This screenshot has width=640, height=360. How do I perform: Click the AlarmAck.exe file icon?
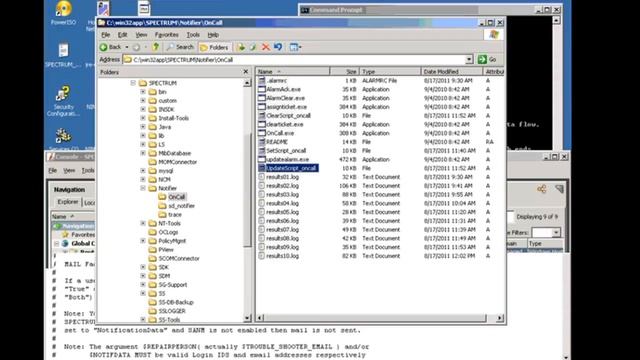coord(262,89)
